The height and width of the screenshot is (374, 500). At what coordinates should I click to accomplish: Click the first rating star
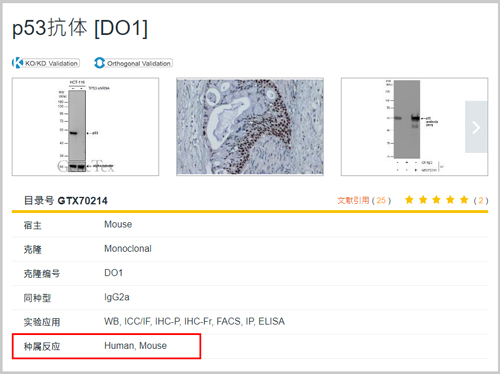pyautogui.click(x=409, y=200)
